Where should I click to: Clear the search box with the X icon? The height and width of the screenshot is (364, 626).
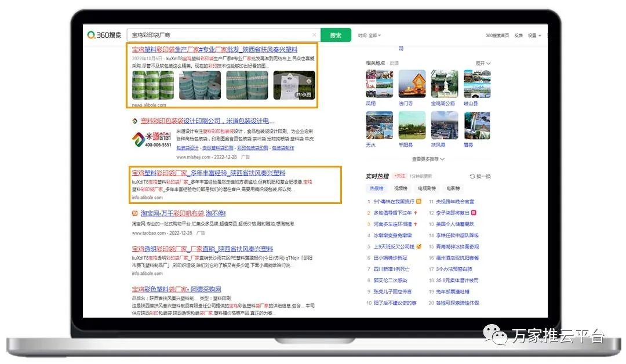tap(314, 35)
